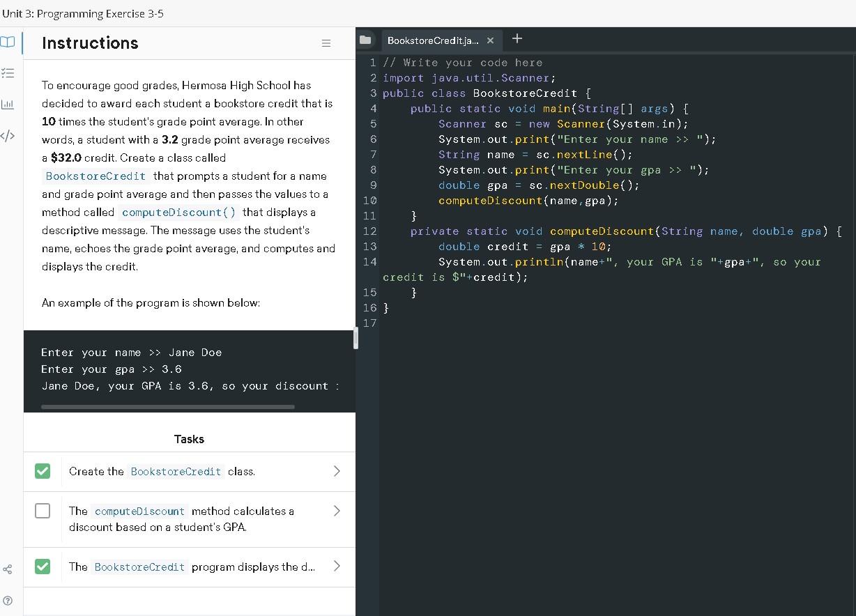Click line 14 System.out.println statement
This screenshot has width=856, height=616.
pyautogui.click(x=602, y=270)
